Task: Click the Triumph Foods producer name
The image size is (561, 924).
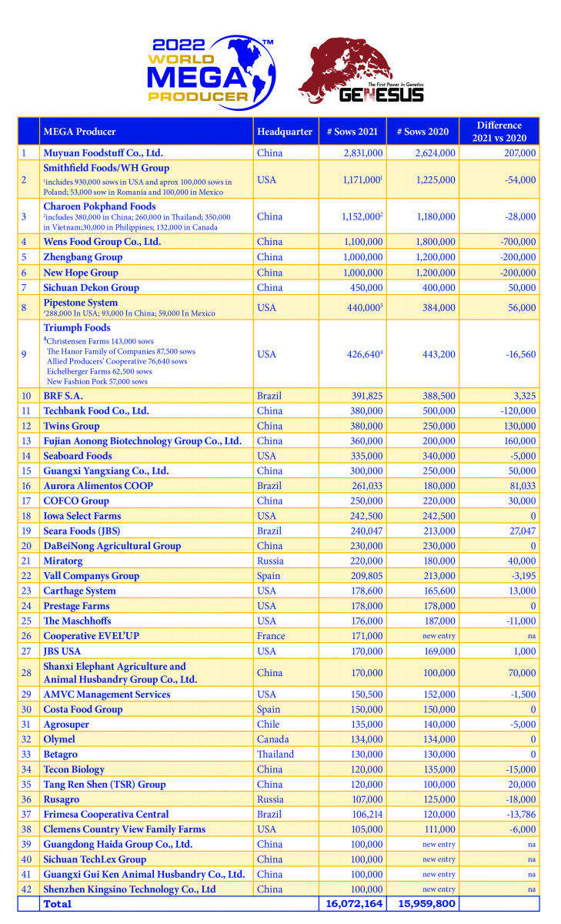Action: point(76,327)
